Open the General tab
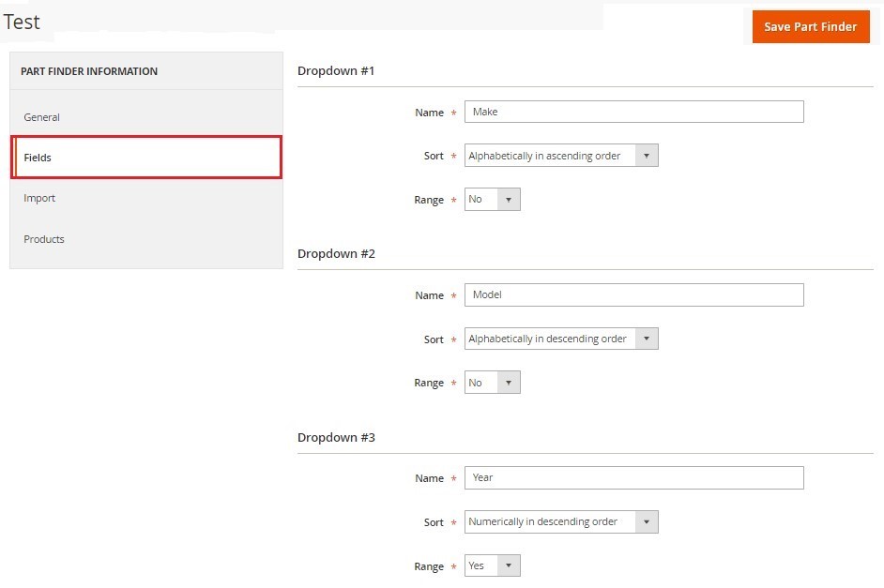The width and height of the screenshot is (884, 588). (x=42, y=117)
